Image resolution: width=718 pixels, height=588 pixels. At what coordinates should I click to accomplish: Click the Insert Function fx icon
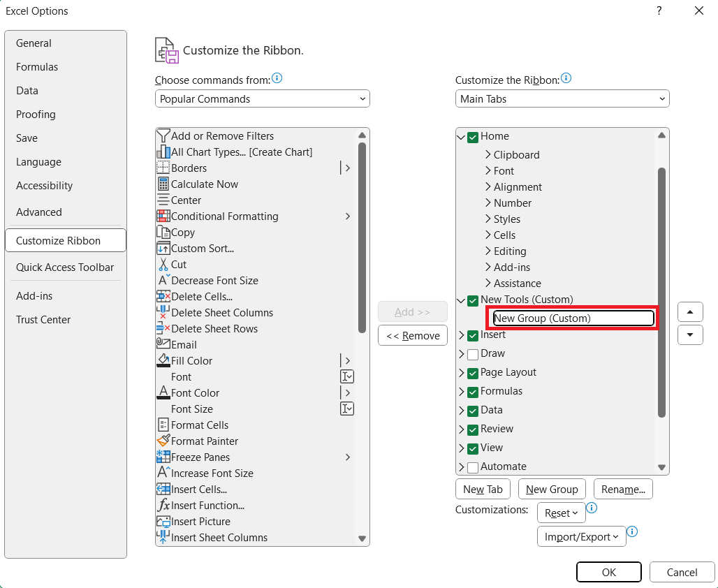(x=163, y=505)
